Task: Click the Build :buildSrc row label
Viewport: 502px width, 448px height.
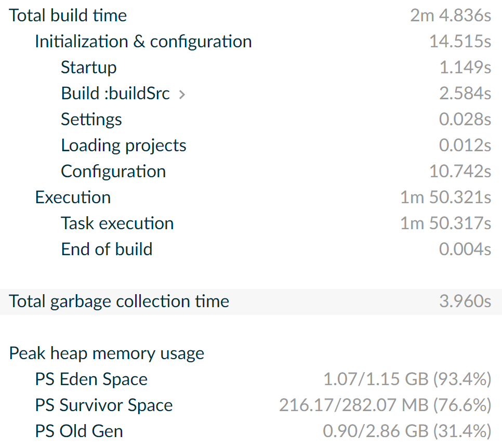Action: [115, 94]
